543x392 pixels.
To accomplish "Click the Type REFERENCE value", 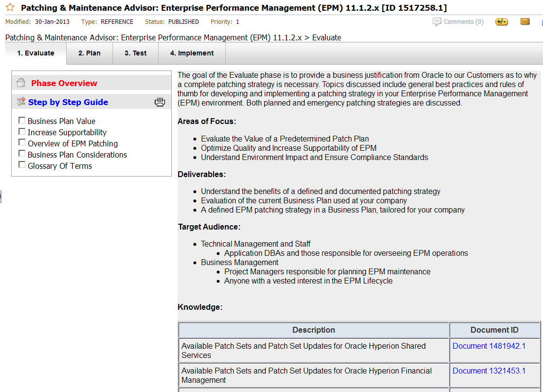I will pos(117,22).
